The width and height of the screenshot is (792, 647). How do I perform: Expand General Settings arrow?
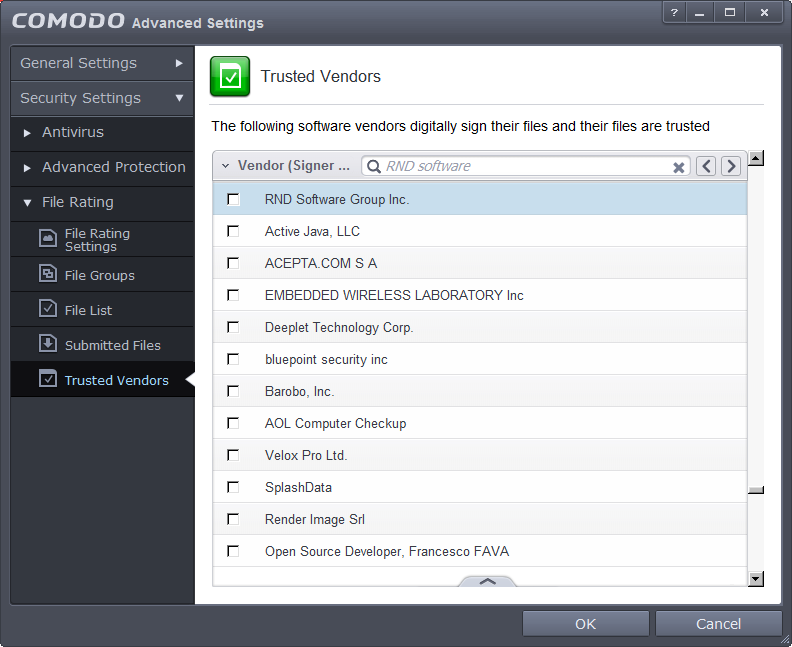179,63
